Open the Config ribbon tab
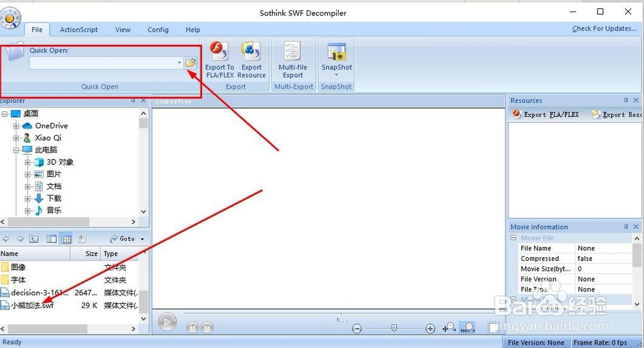Image resolution: width=644 pixels, height=348 pixels. pos(158,30)
